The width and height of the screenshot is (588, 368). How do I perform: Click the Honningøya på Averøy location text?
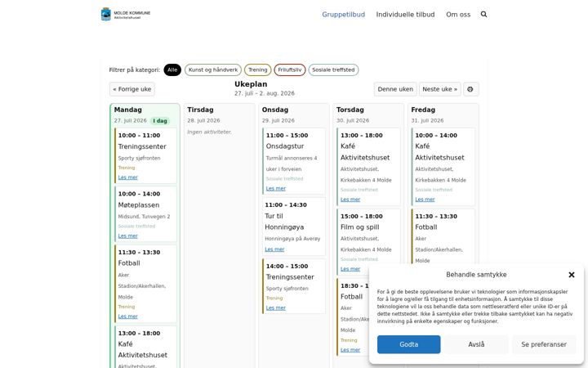(292, 239)
